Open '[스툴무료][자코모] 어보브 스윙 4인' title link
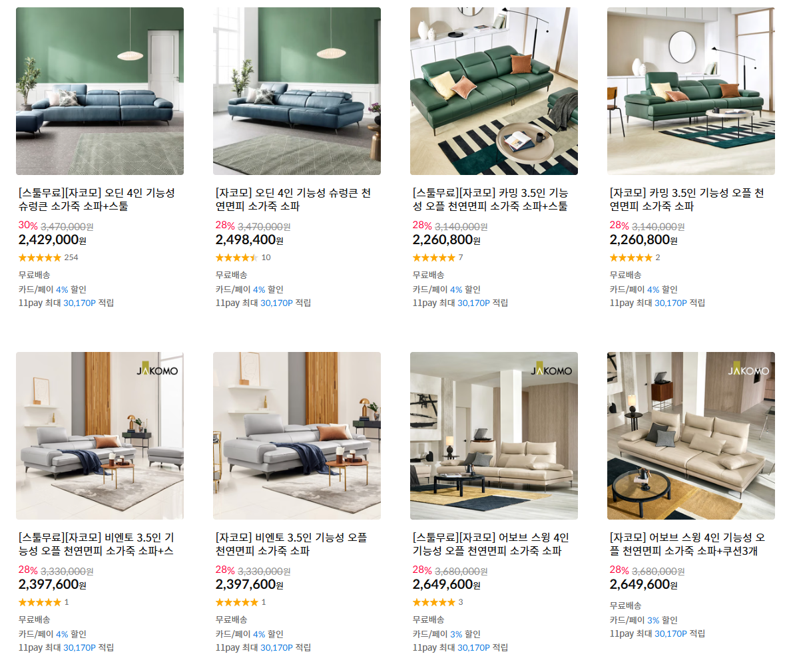 point(491,544)
